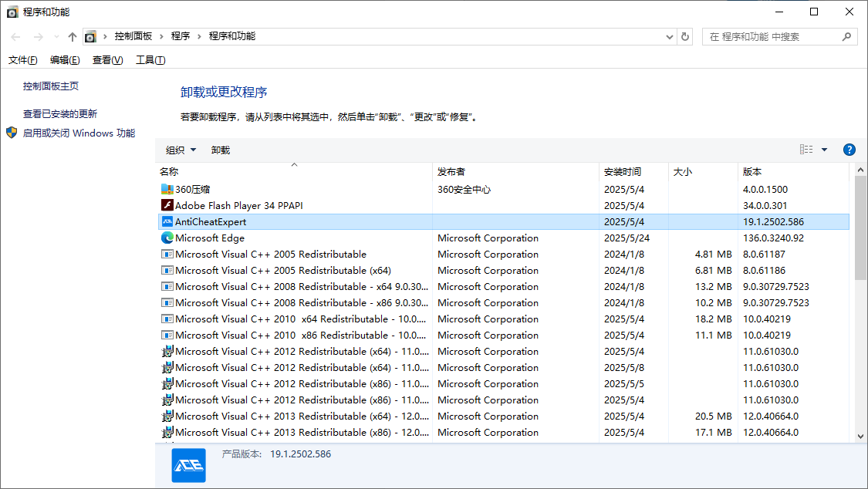
Task: Sort by the 发布者 column header
Action: coord(515,171)
